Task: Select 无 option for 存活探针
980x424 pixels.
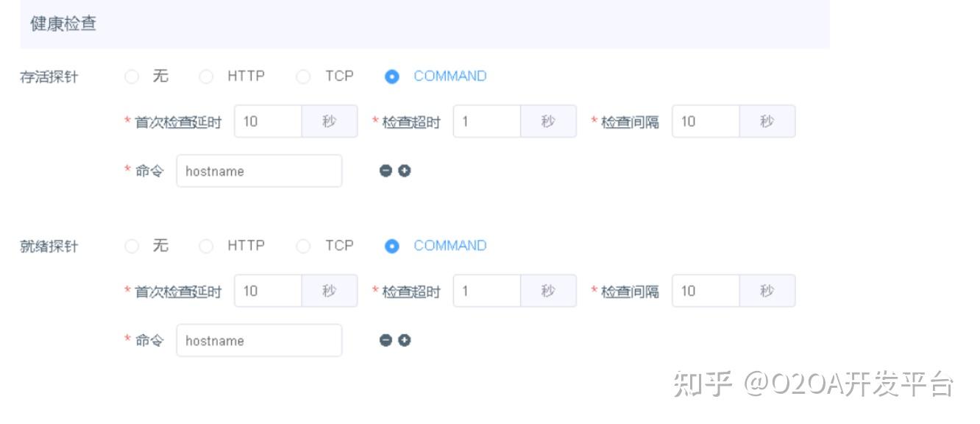Action: (132, 77)
